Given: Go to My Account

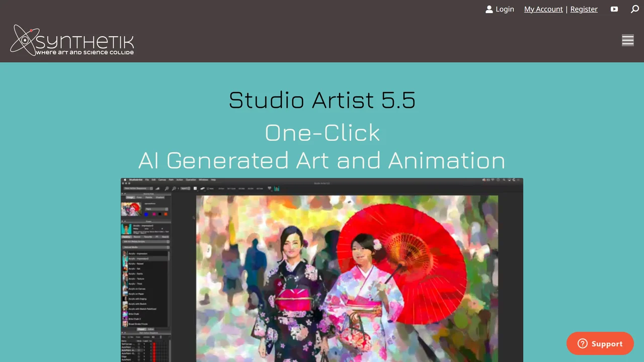Looking at the screenshot, I should coord(543,9).
